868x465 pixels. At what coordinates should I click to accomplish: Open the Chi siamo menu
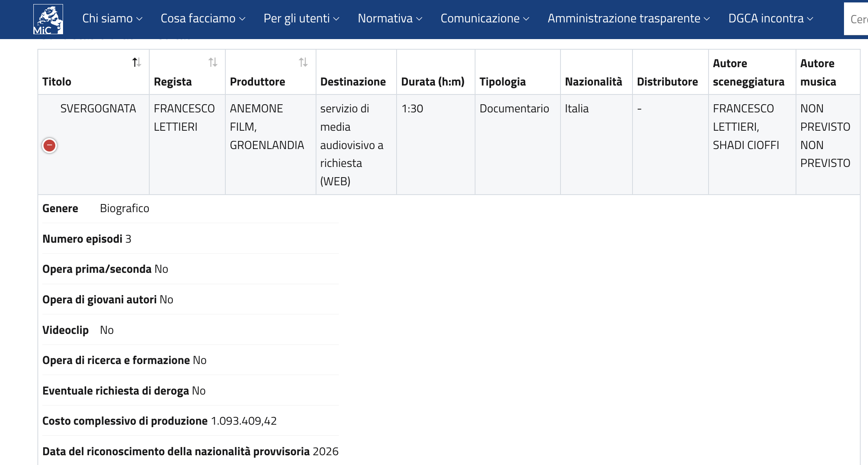click(112, 18)
